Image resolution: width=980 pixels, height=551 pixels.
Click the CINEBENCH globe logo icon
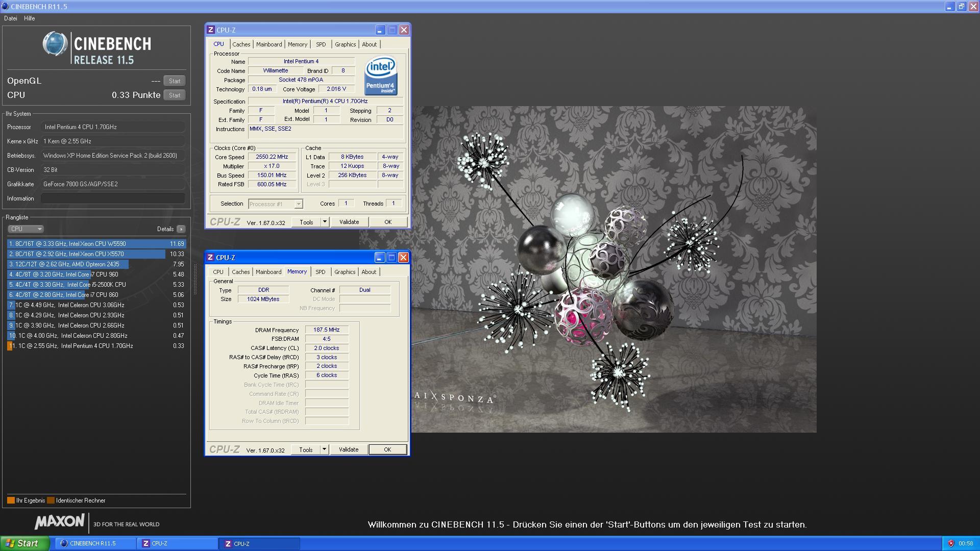point(55,44)
